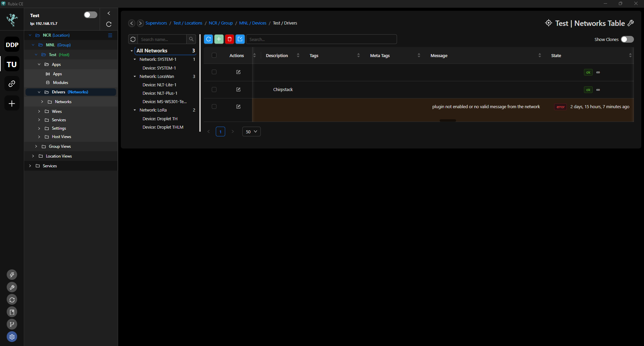Click the Rubix frog logo
Image resolution: width=644 pixels, height=346 pixels.
pos(12,19)
